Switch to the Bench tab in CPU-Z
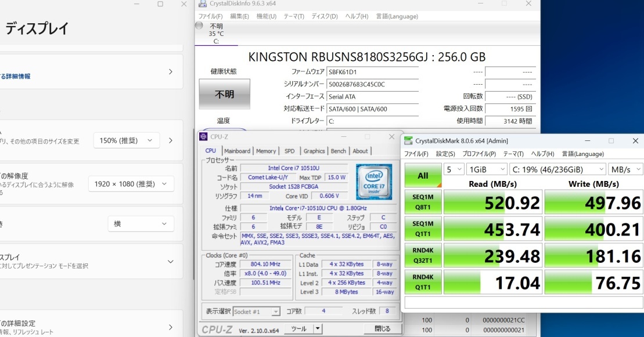The height and width of the screenshot is (337, 644). pyautogui.click(x=339, y=151)
